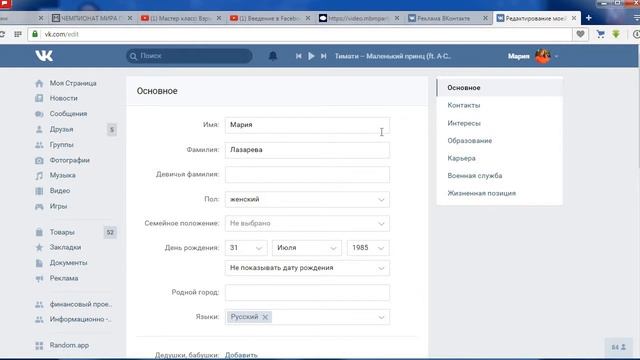Click the vk.com/edit address bar
The image size is (640, 360).
click(300, 34)
